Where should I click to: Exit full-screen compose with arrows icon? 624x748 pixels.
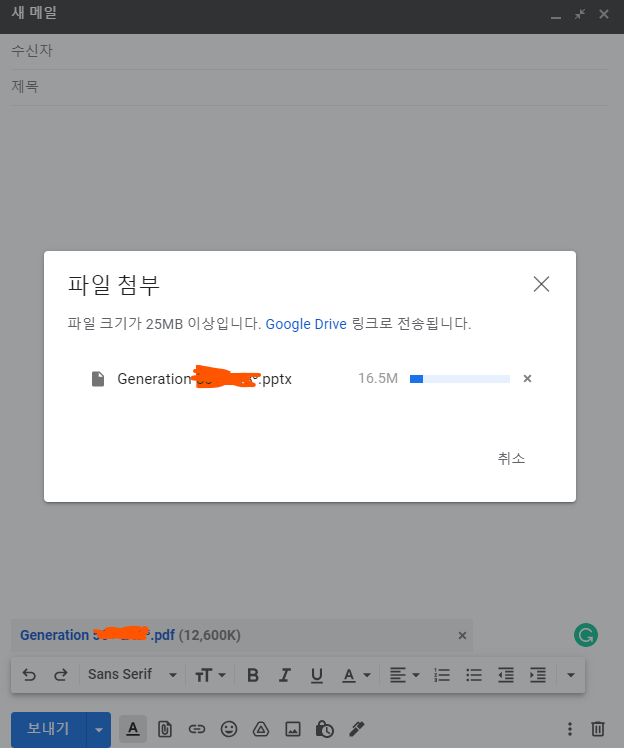pos(580,14)
